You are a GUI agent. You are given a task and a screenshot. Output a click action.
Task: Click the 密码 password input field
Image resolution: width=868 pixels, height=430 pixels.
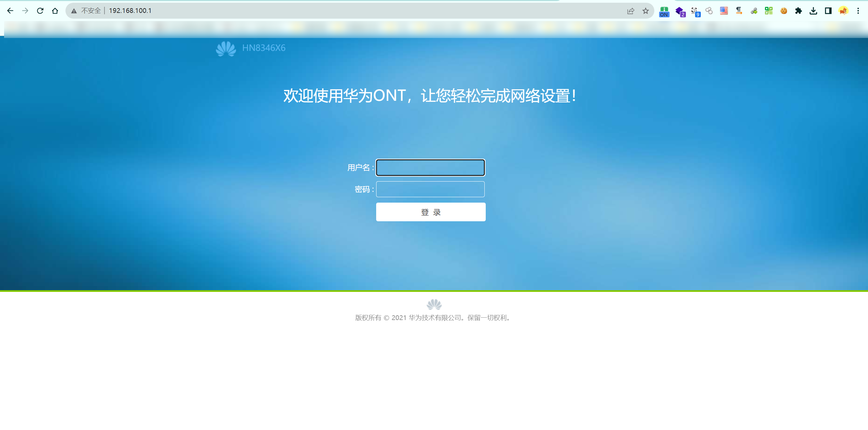click(430, 189)
